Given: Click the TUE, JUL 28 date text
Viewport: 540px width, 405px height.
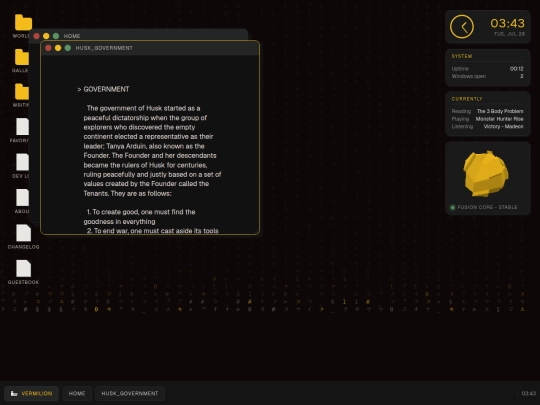Looking at the screenshot, I should click(x=509, y=34).
